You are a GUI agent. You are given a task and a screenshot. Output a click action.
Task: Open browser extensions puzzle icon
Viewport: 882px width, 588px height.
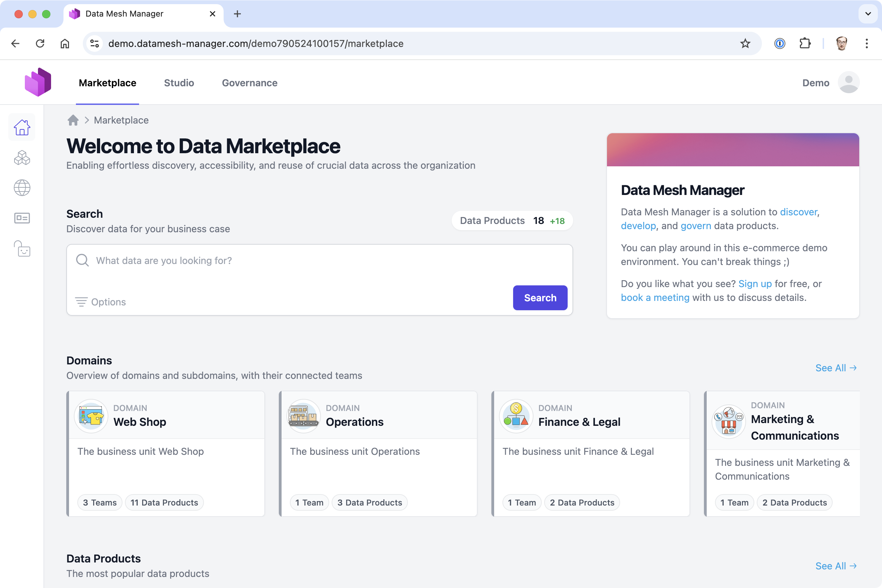(805, 43)
